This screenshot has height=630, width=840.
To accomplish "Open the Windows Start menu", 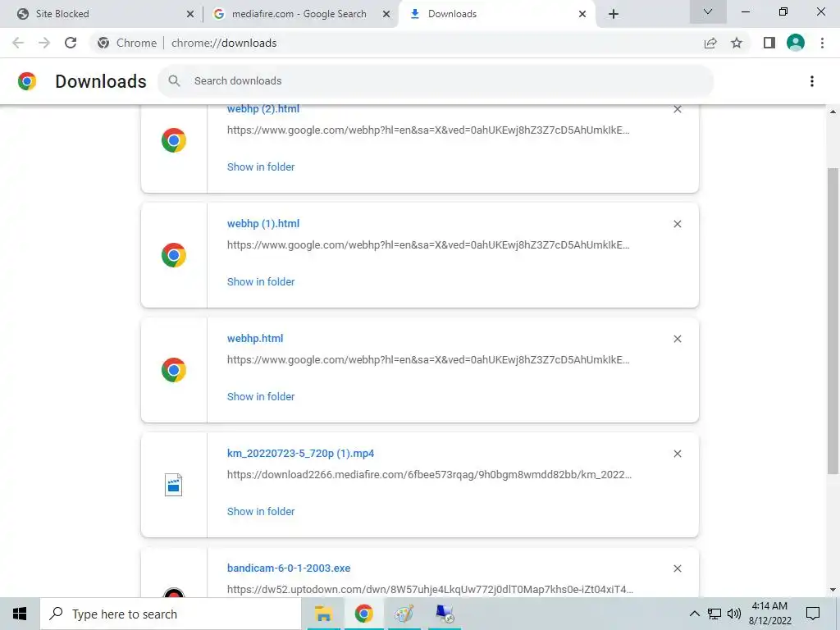I will 20,614.
